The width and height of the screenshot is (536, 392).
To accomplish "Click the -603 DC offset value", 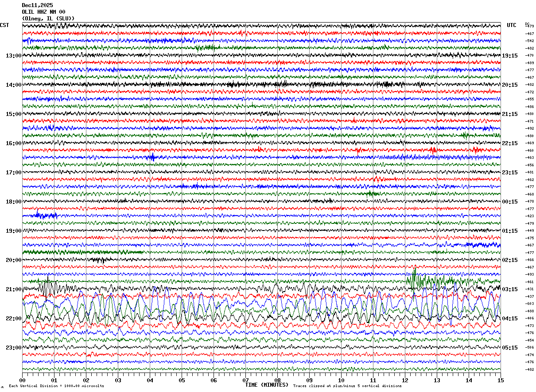I will tap(529, 304).
